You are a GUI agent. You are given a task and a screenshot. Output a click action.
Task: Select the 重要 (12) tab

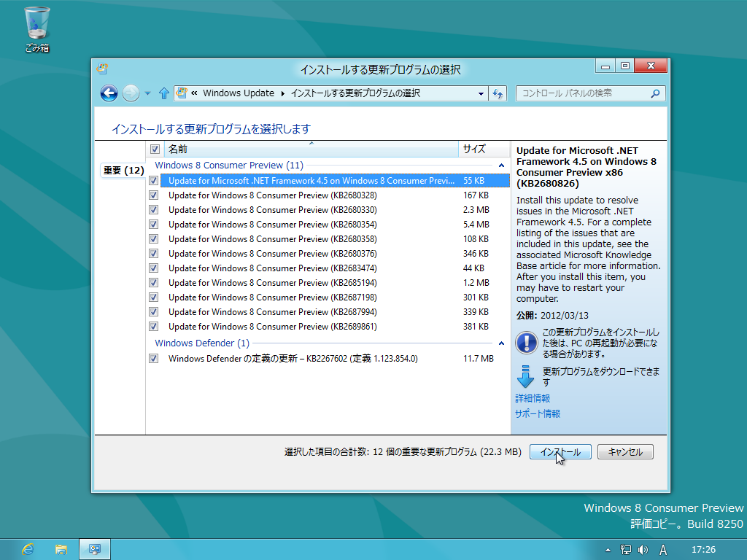coord(123,171)
